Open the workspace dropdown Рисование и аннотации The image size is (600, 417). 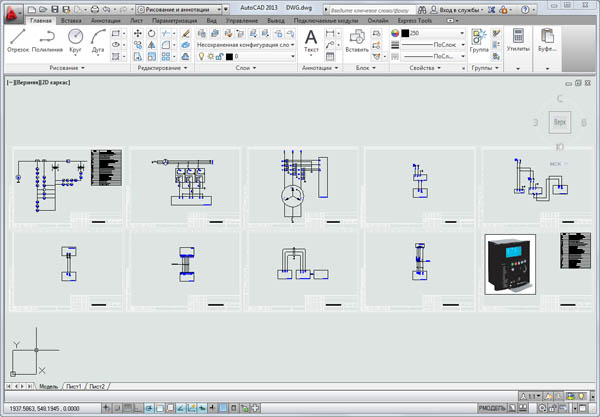(179, 9)
